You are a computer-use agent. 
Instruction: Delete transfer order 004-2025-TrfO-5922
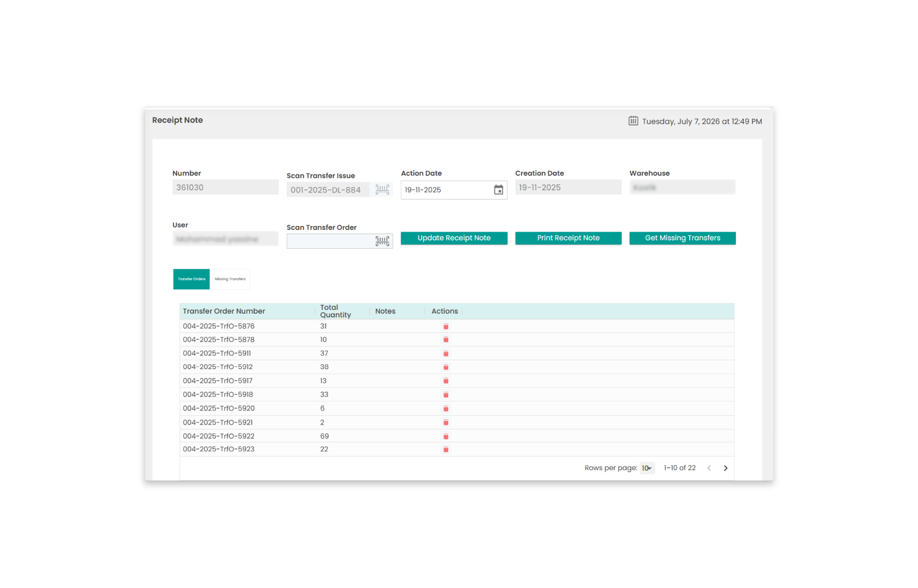point(445,436)
